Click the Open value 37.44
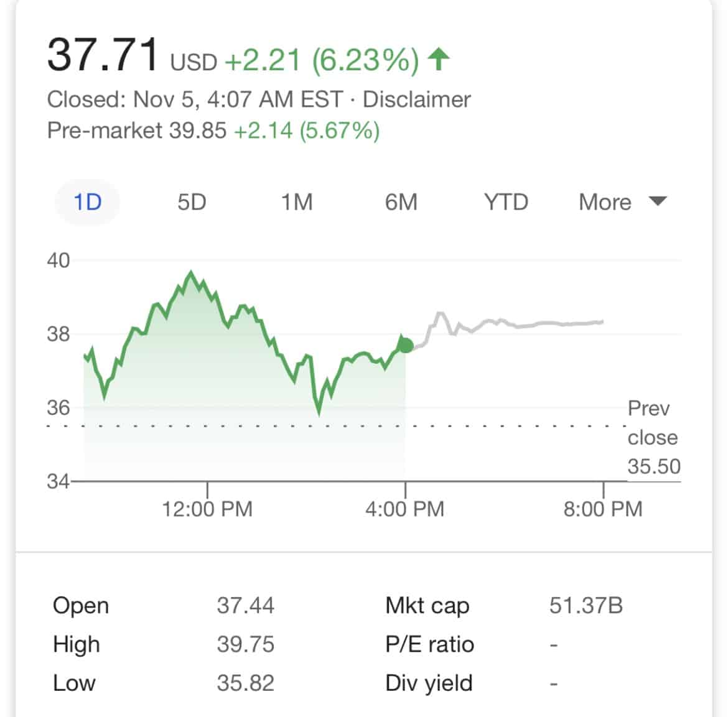Screen dimensions: 728x717 pyautogui.click(x=246, y=605)
